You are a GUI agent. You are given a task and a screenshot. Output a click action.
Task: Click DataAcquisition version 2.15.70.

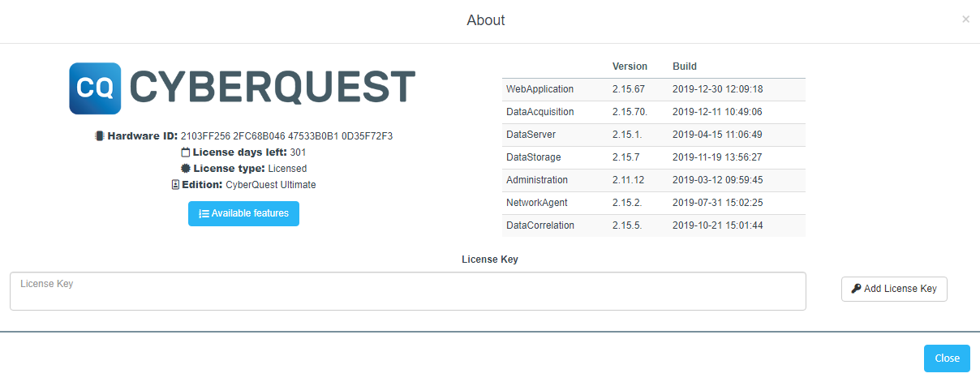click(630, 112)
